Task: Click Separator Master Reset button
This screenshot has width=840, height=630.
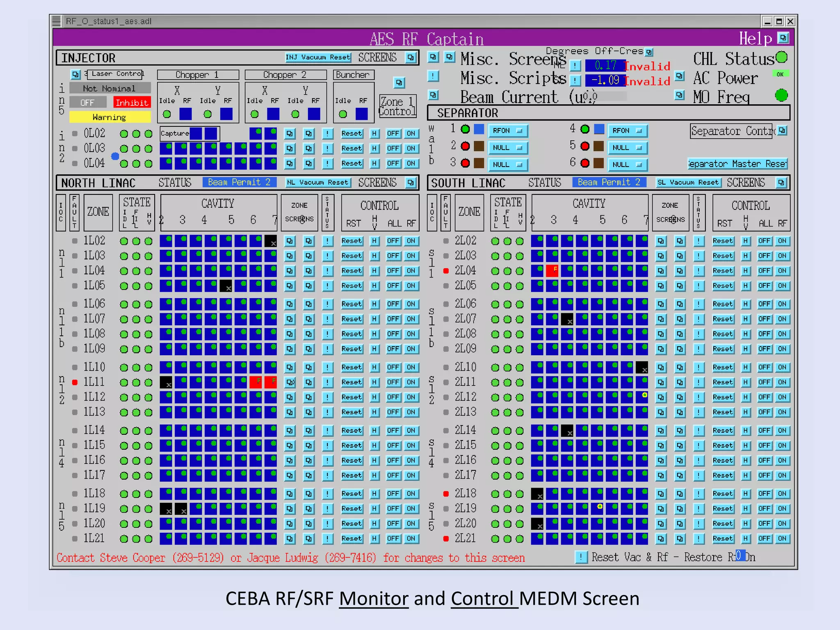Action: point(737,164)
